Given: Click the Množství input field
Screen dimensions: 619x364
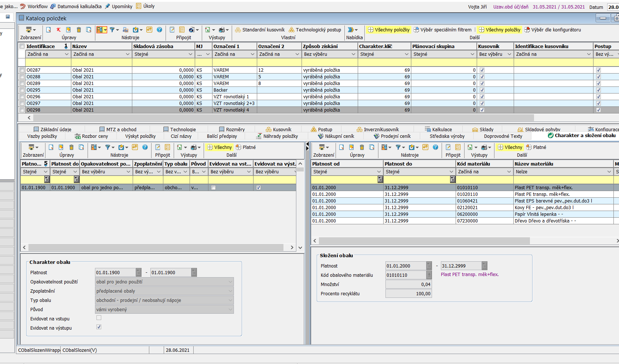Looking at the screenshot, I should (408, 285).
